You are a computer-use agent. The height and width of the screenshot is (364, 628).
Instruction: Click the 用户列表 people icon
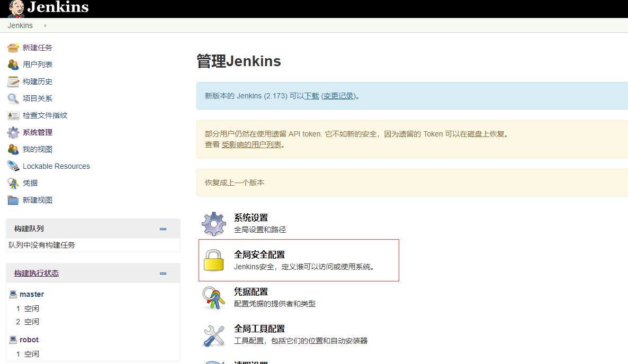click(x=13, y=65)
